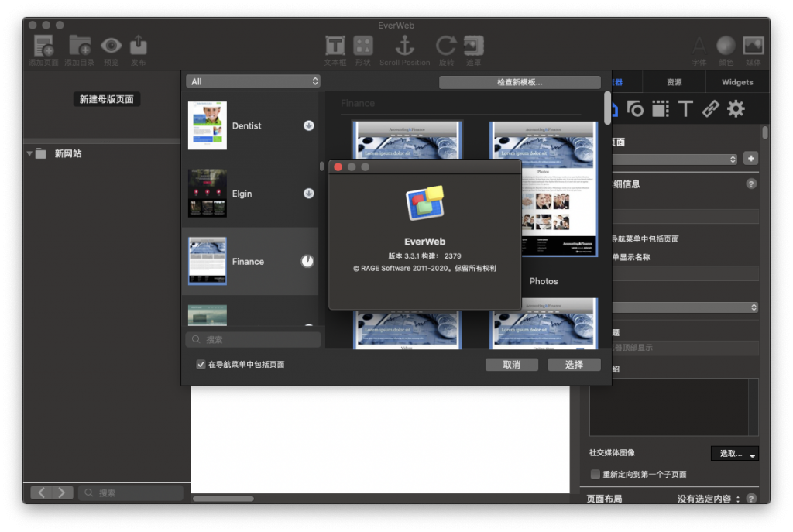Click the 新建母版页面 button
This screenshot has width=793, height=532.
107,99
